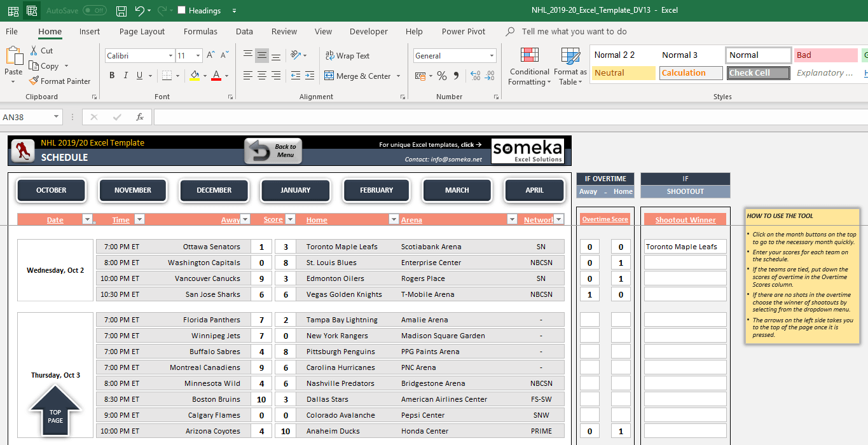Click the Undo icon

pos(140,10)
